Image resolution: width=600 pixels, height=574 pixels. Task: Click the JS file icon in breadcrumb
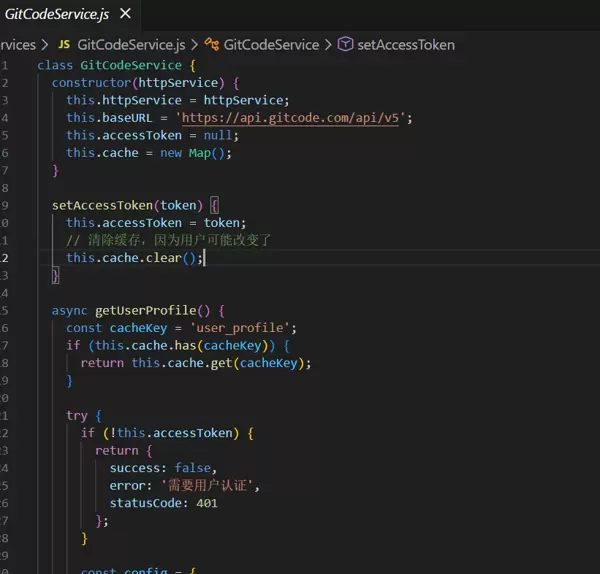pos(64,45)
